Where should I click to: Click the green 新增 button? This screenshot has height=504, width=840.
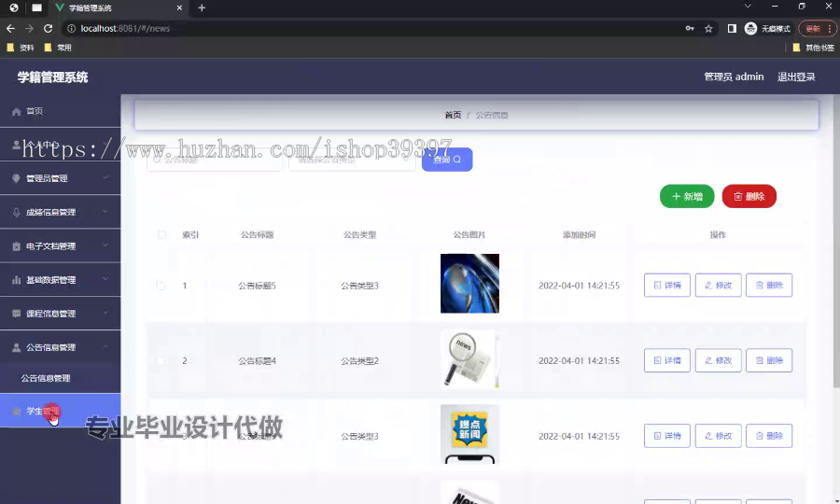687,197
